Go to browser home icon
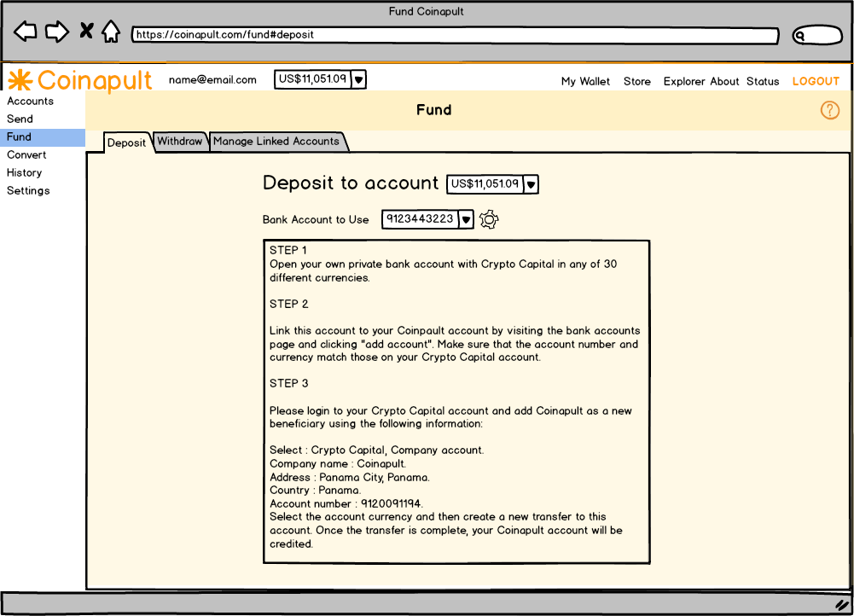Image resolution: width=854 pixels, height=616 pixels. 111,32
